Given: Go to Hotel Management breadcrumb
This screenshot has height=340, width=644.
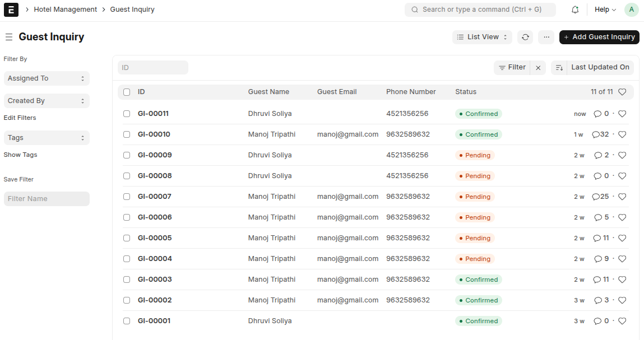Looking at the screenshot, I should coord(66,10).
